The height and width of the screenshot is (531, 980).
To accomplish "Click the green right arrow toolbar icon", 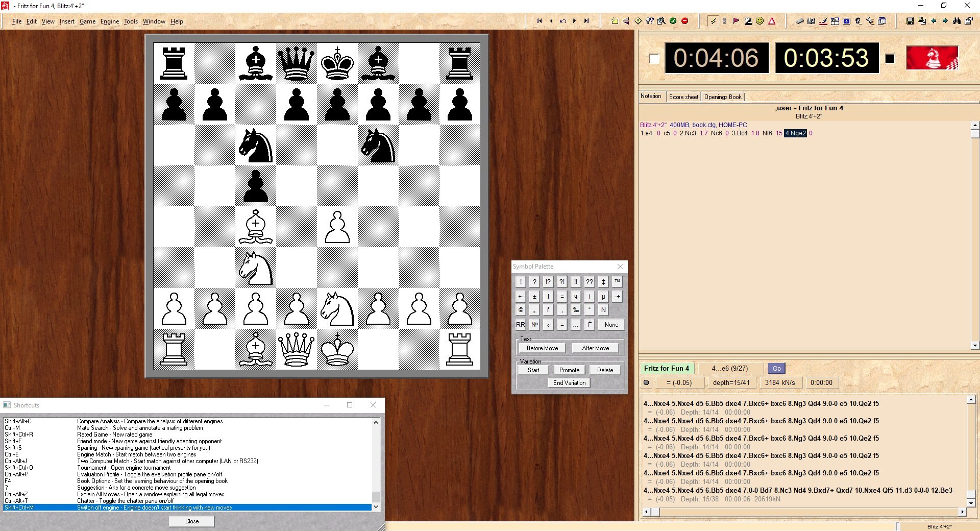I will [x=945, y=21].
